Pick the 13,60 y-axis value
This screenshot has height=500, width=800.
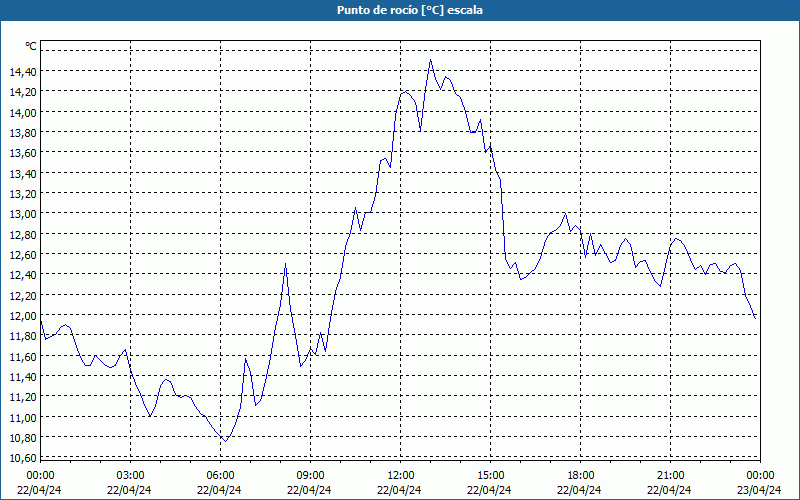(23, 154)
